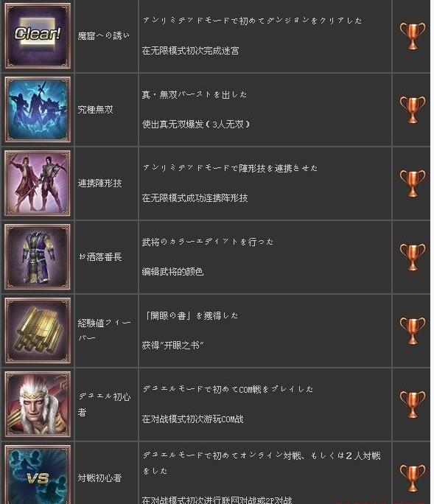Click bronze trophy in 対戦初心者 row
This screenshot has width=434, height=504.
[x=413, y=478]
